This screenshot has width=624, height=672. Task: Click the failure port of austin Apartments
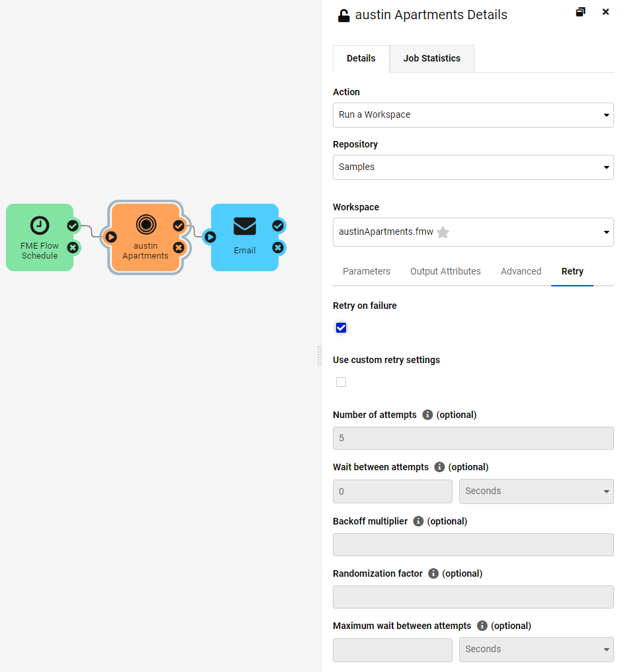(x=179, y=248)
